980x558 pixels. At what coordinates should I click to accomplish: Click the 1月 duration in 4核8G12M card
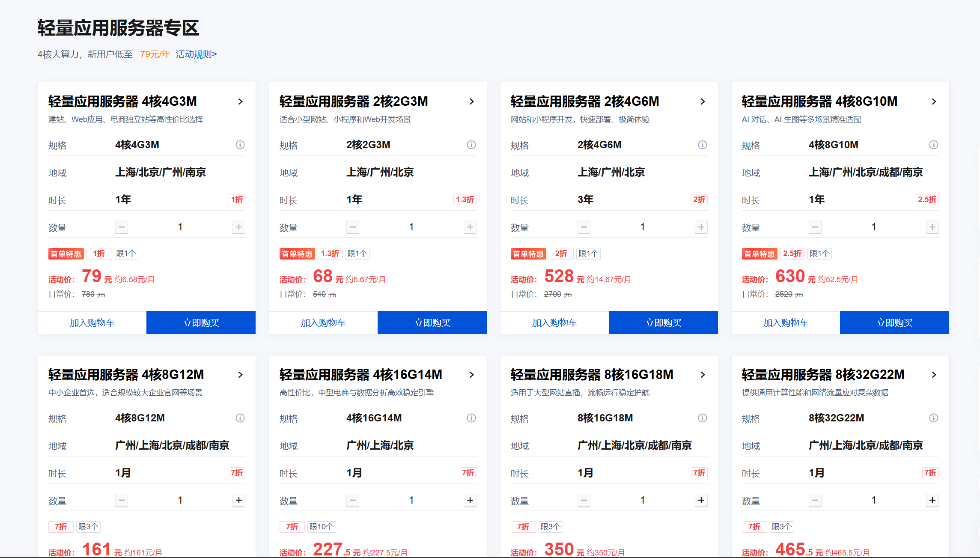[123, 473]
